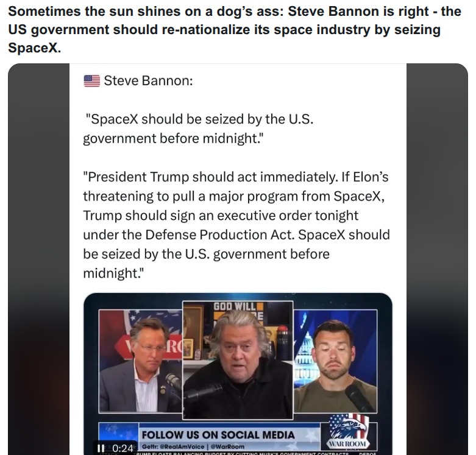
Task: Click the Gettr @RealAmVoice handle text
Action: click(173, 446)
